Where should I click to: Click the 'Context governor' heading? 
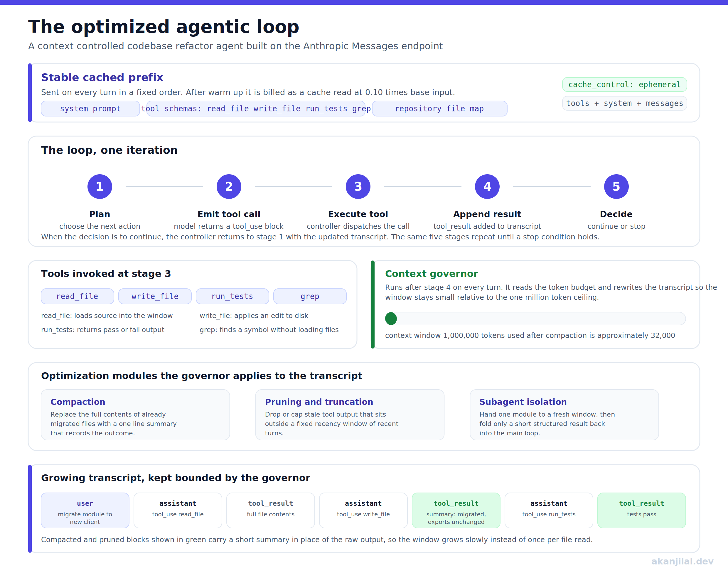[432, 274]
